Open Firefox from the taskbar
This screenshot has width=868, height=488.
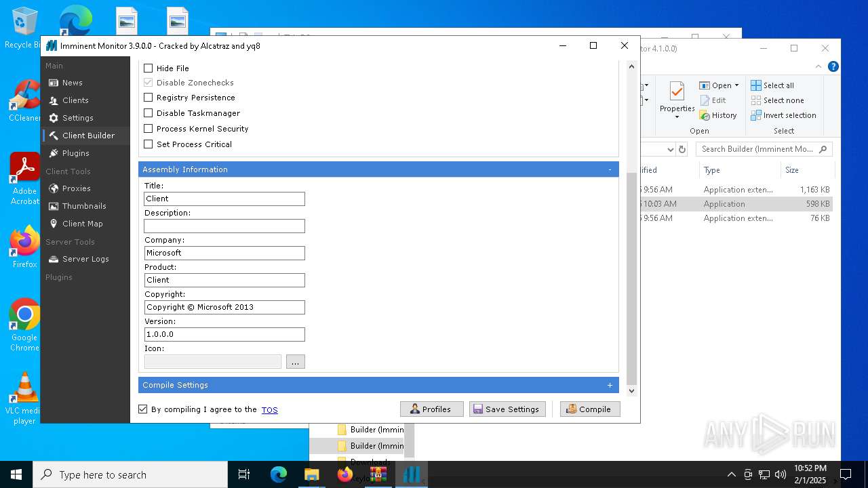(344, 475)
